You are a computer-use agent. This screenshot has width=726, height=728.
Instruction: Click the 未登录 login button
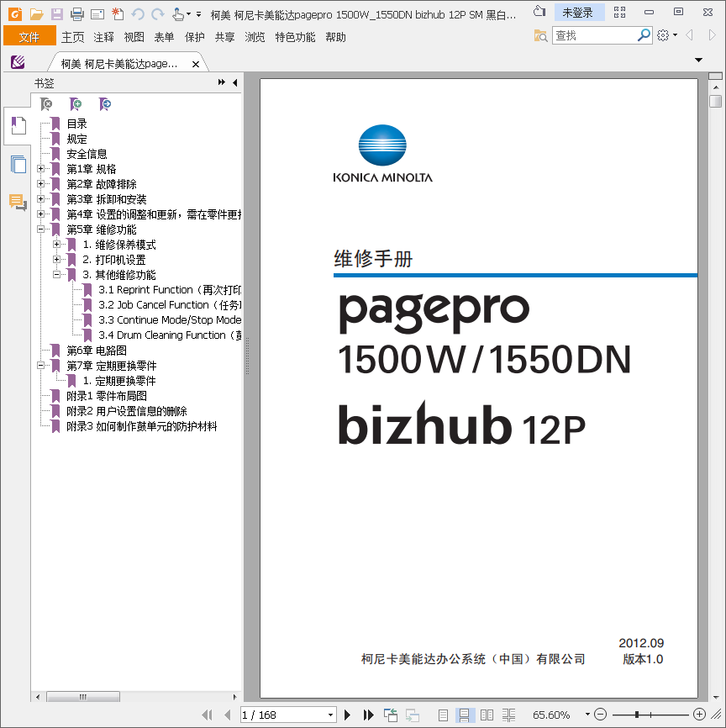578,13
